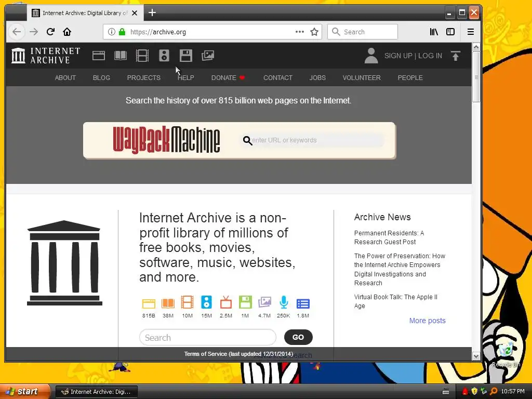The height and width of the screenshot is (399, 532).
Task: Toggle the browser sidebar icon
Action: pyautogui.click(x=450, y=32)
